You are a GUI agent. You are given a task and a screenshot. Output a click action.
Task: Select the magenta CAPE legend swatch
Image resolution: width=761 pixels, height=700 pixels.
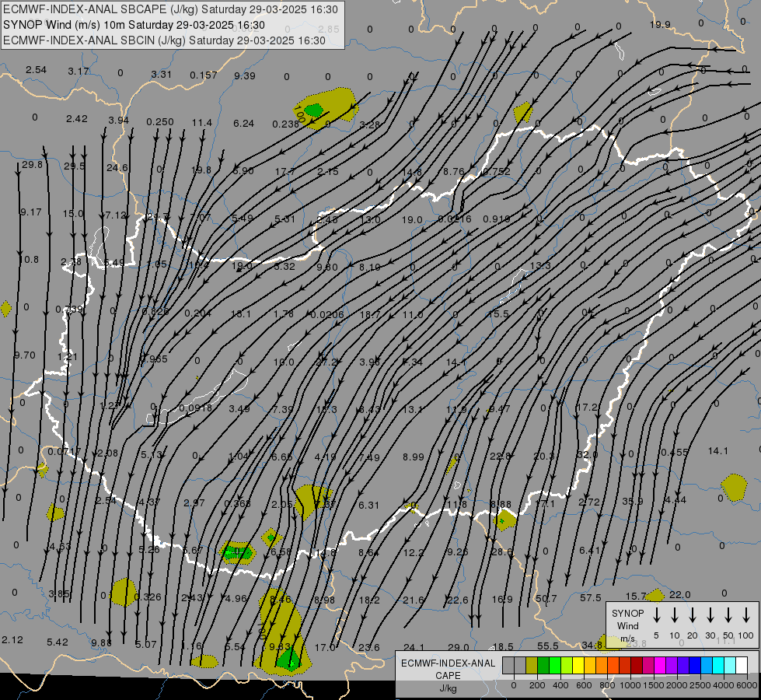point(660,666)
